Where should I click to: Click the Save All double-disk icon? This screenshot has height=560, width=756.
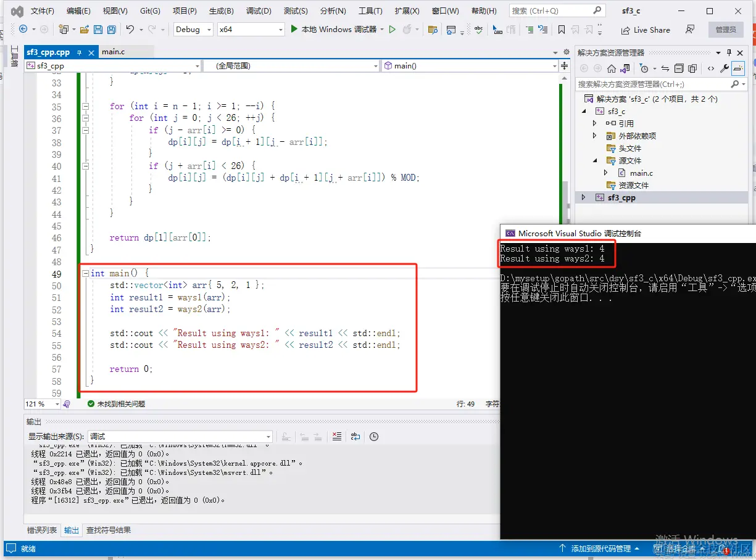tap(112, 29)
